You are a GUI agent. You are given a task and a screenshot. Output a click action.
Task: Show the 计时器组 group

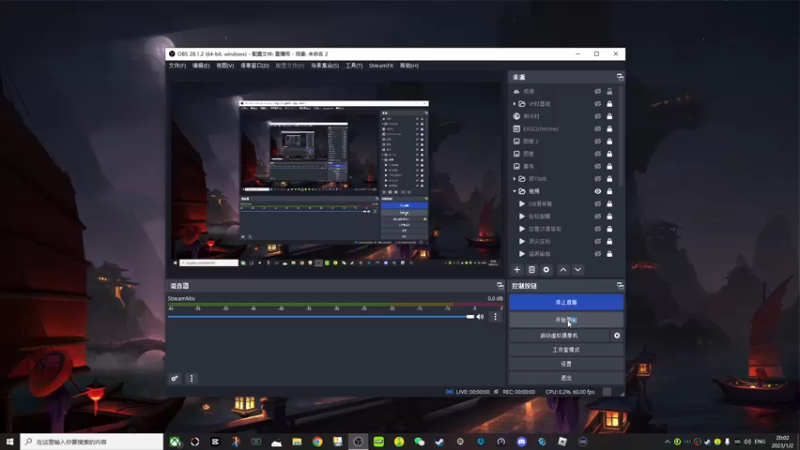597,104
